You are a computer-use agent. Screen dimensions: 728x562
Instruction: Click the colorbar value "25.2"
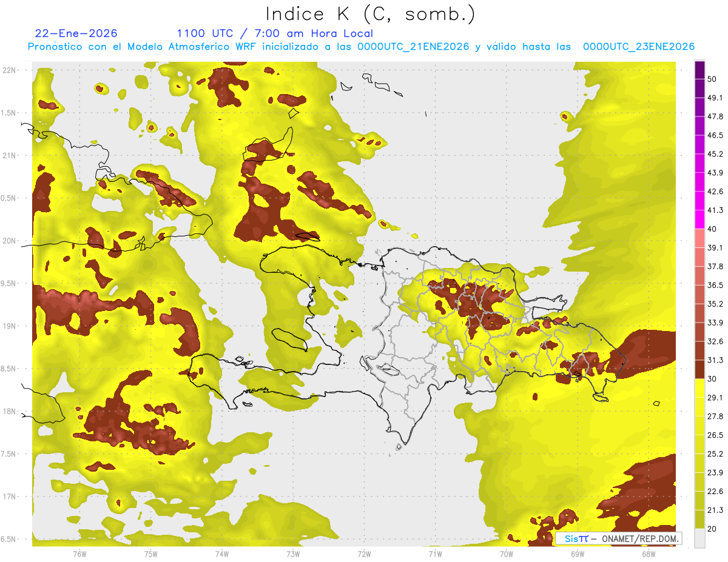[x=715, y=454]
